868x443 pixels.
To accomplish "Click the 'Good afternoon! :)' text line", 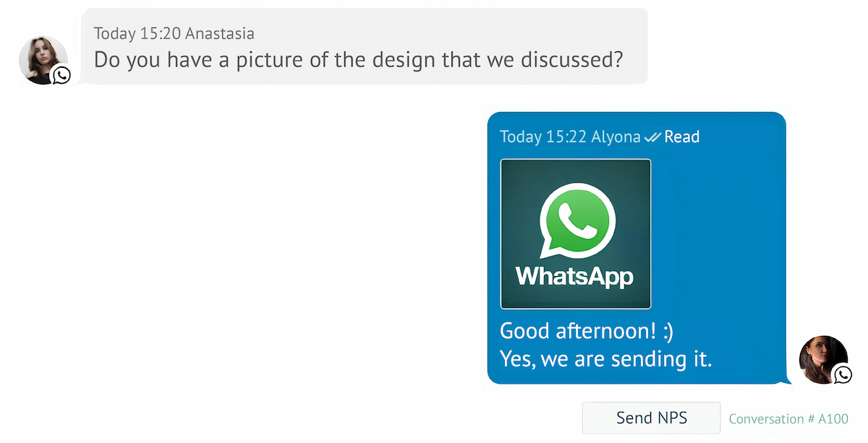I will pyautogui.click(x=587, y=331).
